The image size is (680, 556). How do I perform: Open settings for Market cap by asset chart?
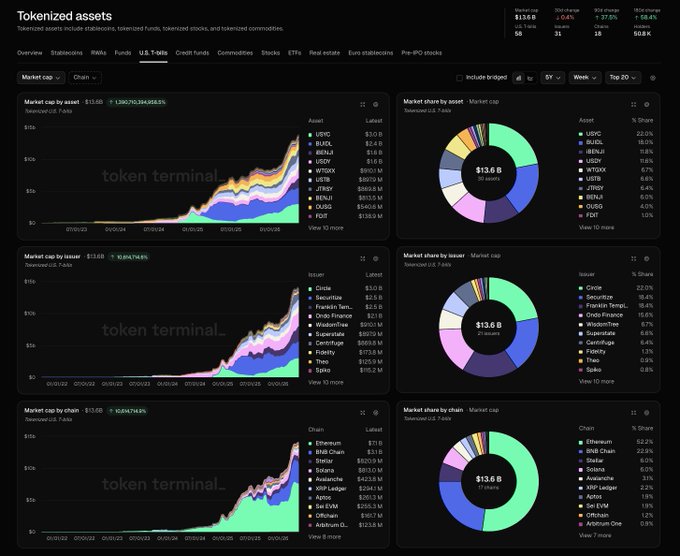[x=376, y=105]
